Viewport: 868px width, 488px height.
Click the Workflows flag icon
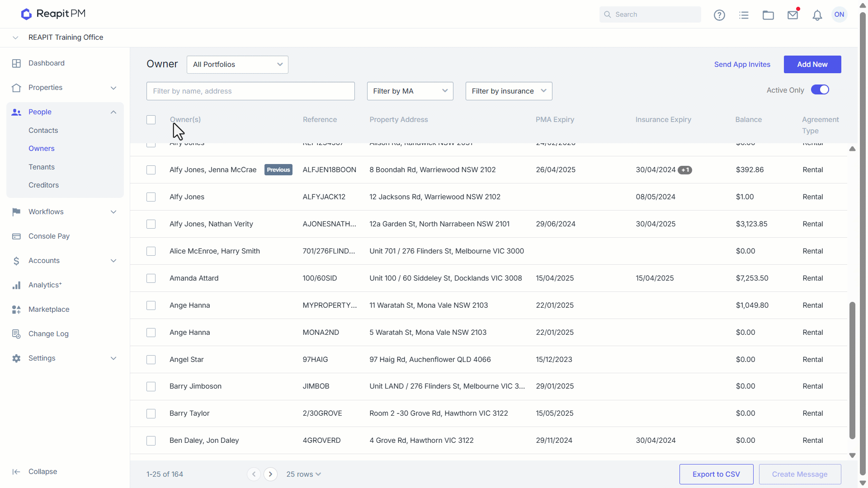(16, 212)
